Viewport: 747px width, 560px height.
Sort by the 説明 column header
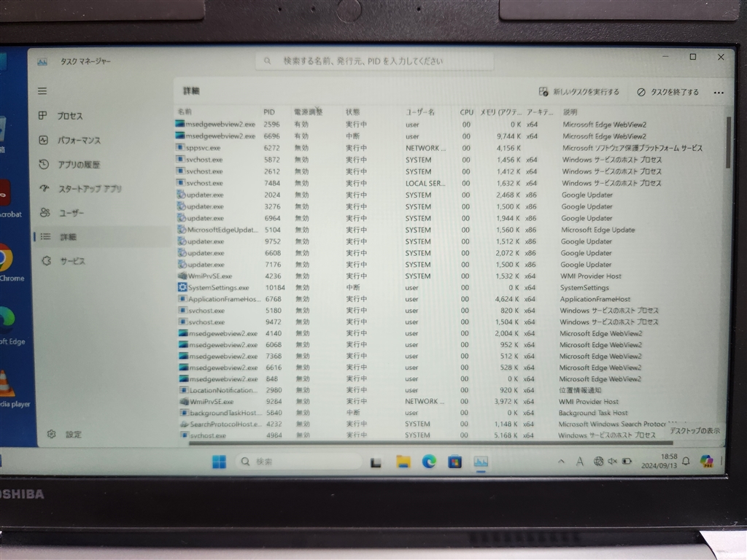pos(570,112)
